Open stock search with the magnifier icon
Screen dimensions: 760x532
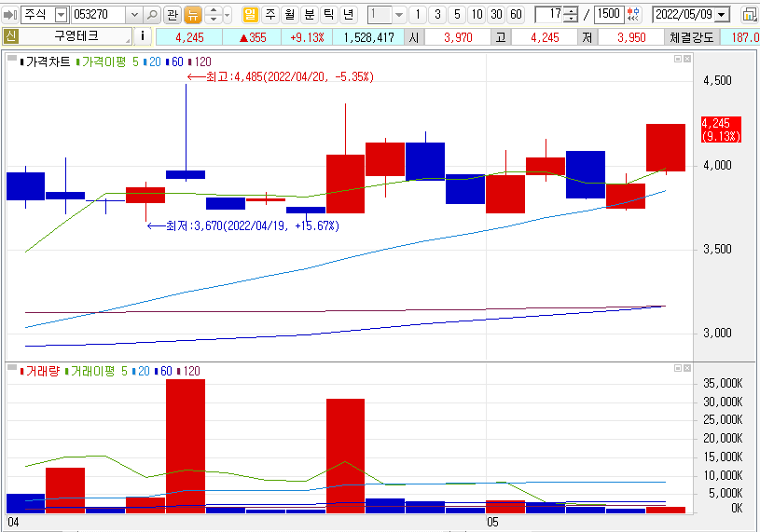coord(152,15)
